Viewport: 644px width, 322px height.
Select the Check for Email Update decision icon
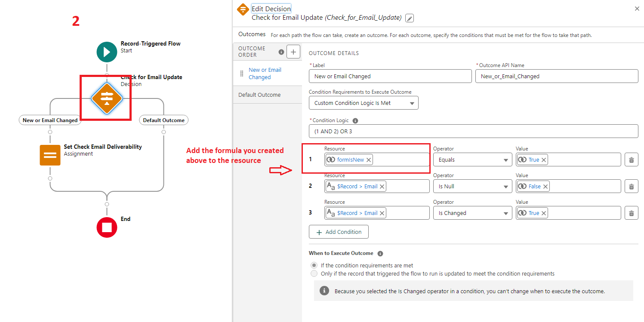107,98
